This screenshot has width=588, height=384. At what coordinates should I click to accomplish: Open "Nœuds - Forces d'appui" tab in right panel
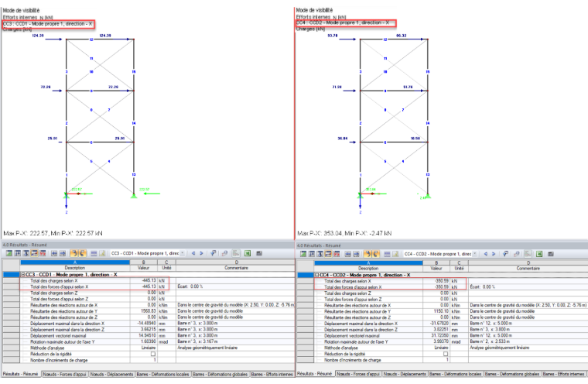(x=358, y=374)
